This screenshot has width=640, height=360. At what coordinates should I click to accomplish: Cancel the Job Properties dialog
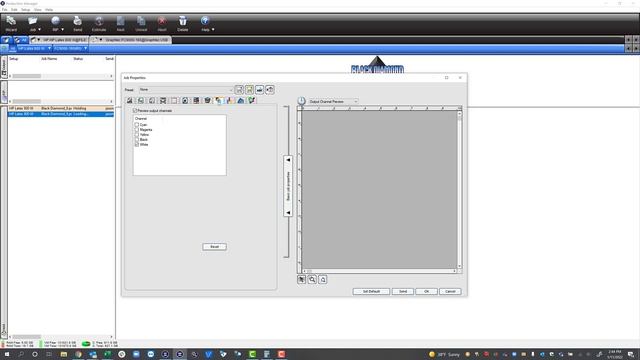point(450,291)
